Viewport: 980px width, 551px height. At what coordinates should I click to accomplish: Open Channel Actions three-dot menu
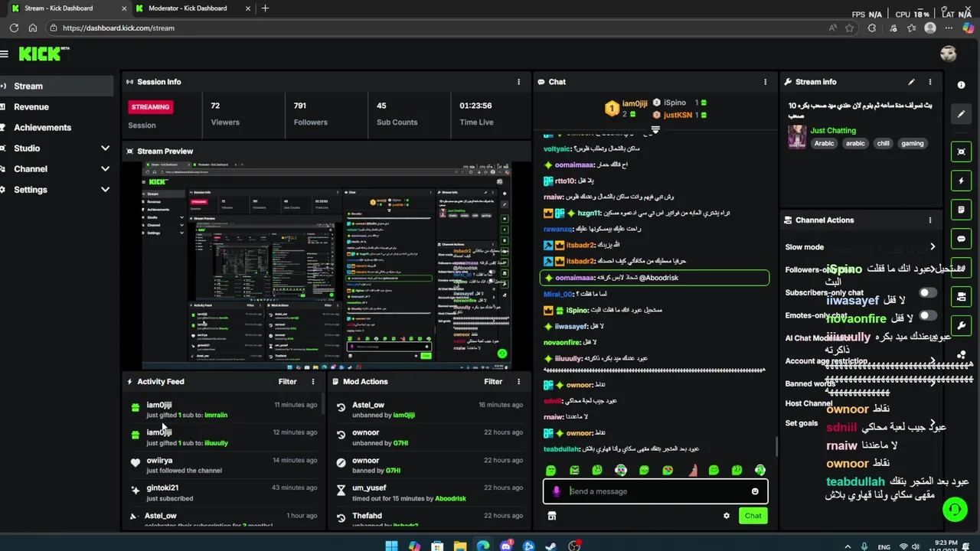click(x=930, y=220)
